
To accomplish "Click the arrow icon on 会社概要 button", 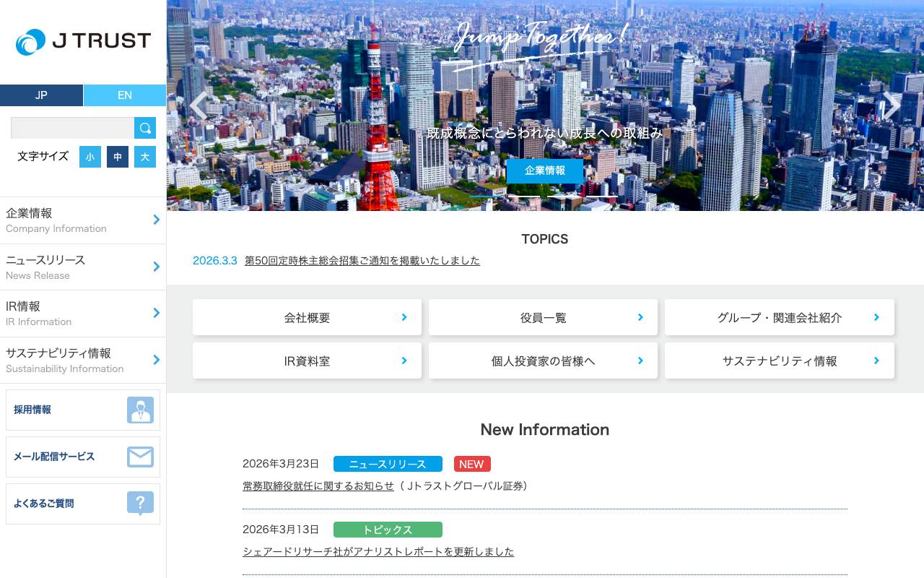I will tap(404, 317).
